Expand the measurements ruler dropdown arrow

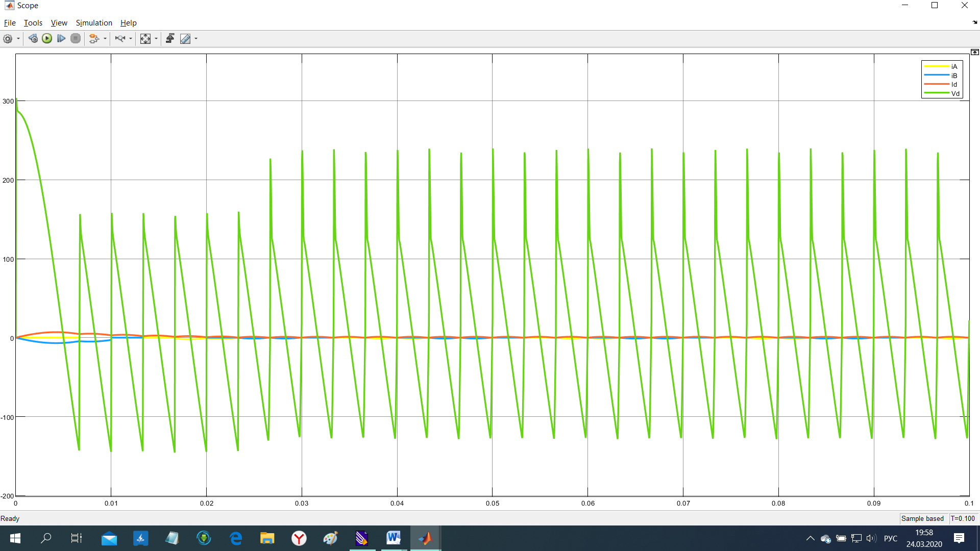click(196, 39)
